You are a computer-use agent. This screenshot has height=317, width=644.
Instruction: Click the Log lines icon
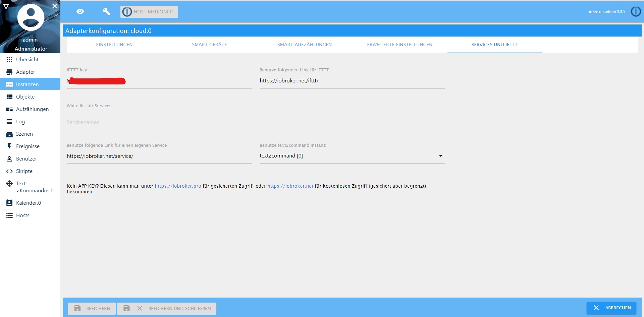click(9, 122)
